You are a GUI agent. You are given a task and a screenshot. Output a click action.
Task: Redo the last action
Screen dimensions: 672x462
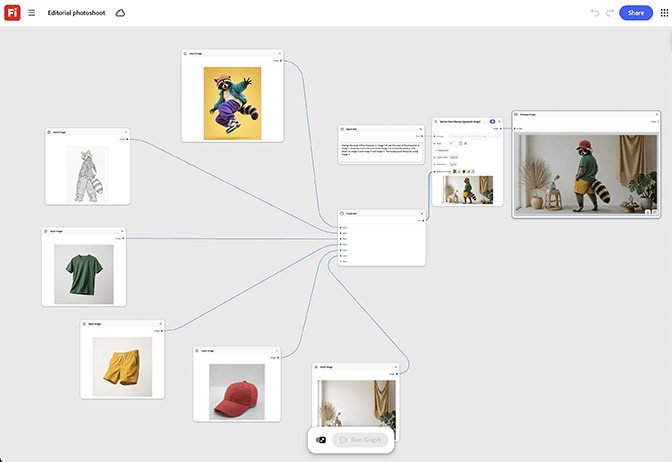609,13
